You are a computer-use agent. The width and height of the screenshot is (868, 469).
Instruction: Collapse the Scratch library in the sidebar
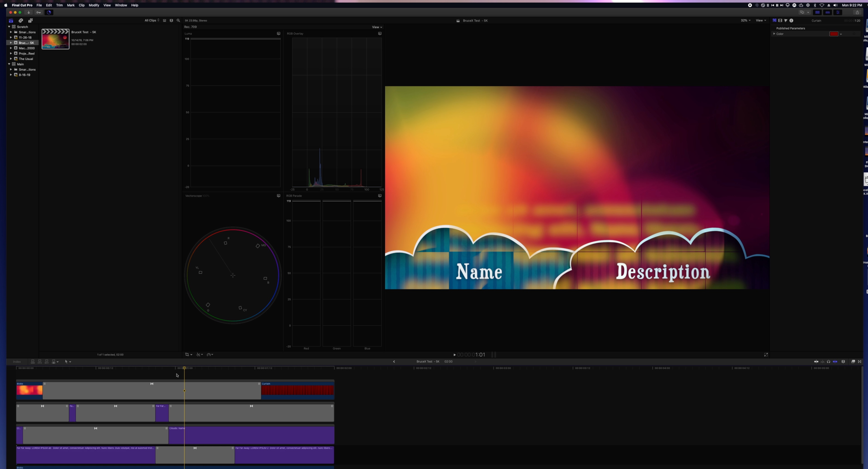pyautogui.click(x=9, y=27)
